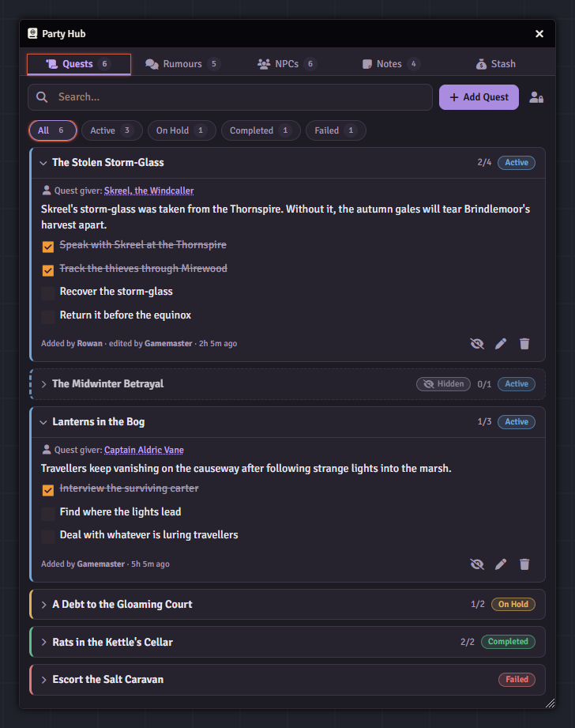Check Recover the storm-glass objective
Image resolution: width=575 pixels, height=728 pixels.
click(x=48, y=293)
